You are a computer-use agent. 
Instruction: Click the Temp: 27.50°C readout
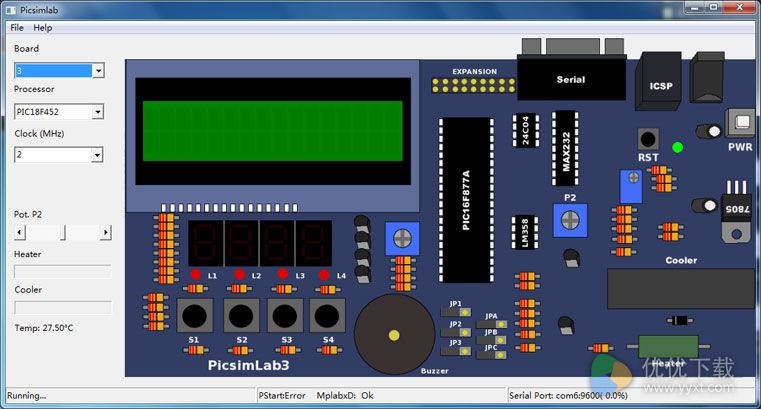click(x=44, y=328)
